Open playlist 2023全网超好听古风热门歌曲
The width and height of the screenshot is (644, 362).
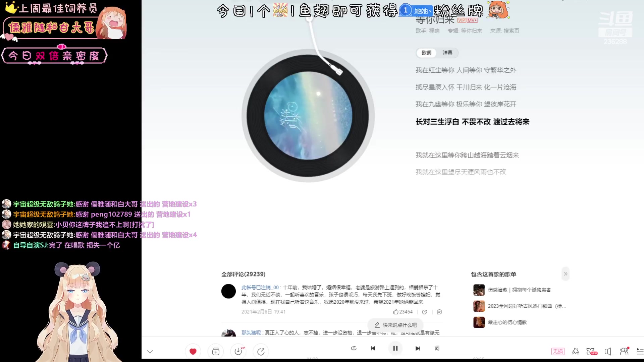click(527, 306)
